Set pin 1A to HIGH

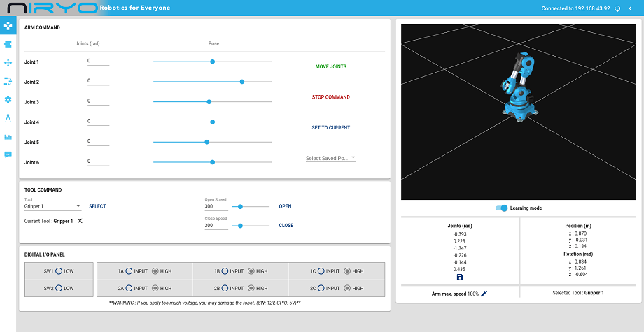coord(155,271)
